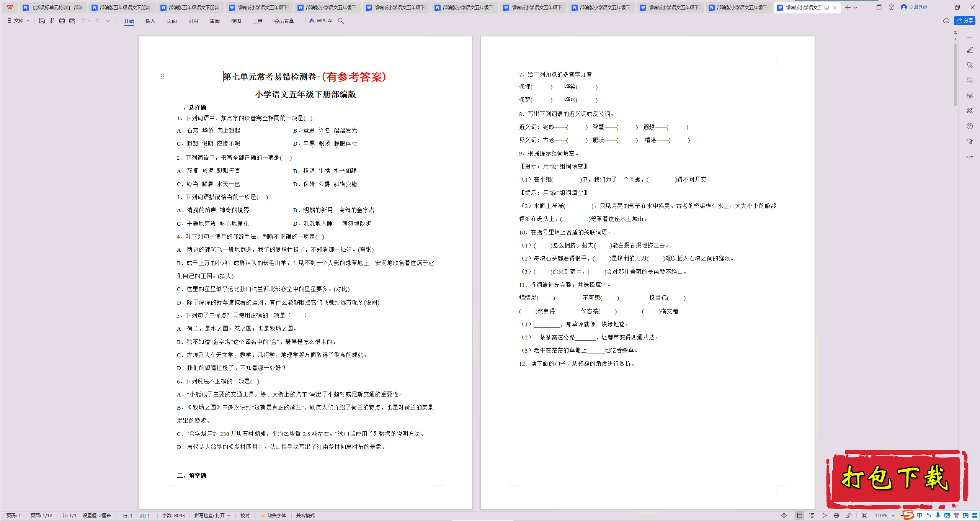Click heading 一、选择题
This screenshot has width=980, height=521.
coord(191,107)
